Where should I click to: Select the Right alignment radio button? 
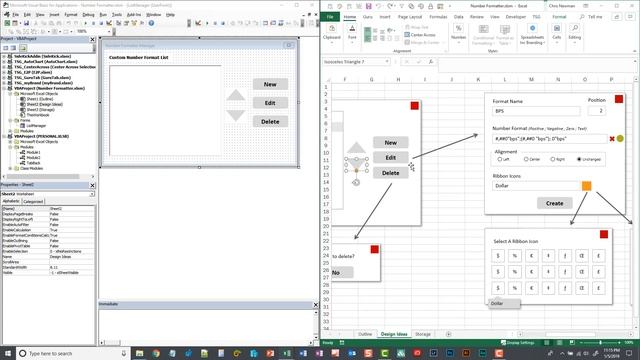point(553,159)
